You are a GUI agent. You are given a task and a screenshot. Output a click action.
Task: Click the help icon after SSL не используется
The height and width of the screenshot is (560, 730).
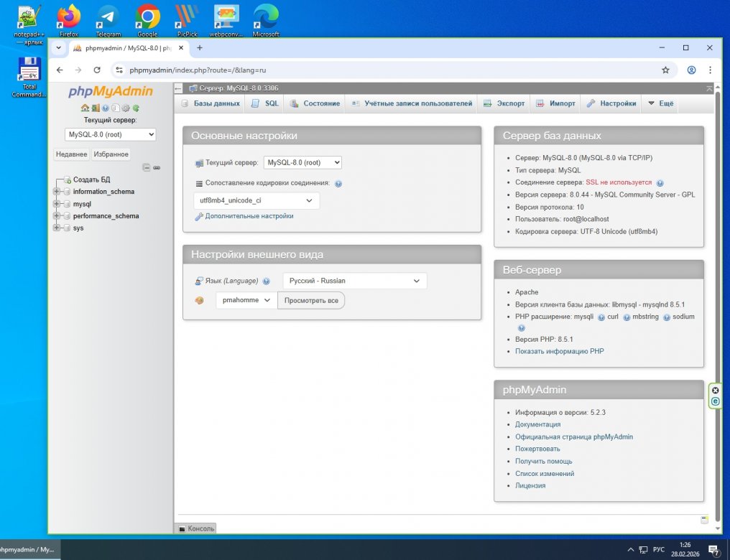point(660,183)
